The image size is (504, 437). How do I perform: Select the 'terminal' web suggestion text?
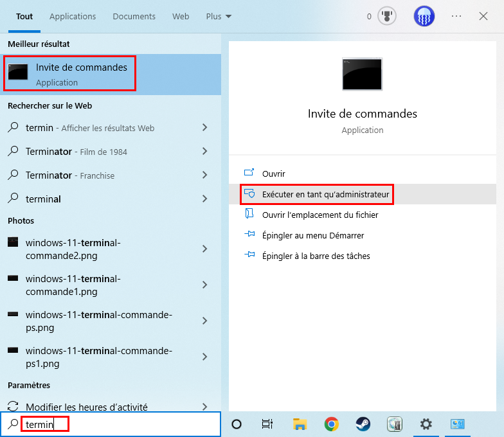[x=43, y=199]
